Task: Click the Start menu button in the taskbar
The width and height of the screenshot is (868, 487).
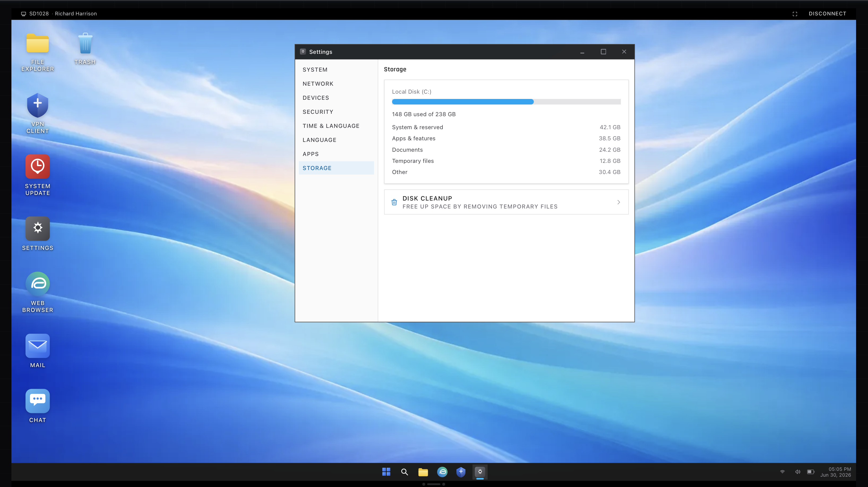Action: click(386, 472)
